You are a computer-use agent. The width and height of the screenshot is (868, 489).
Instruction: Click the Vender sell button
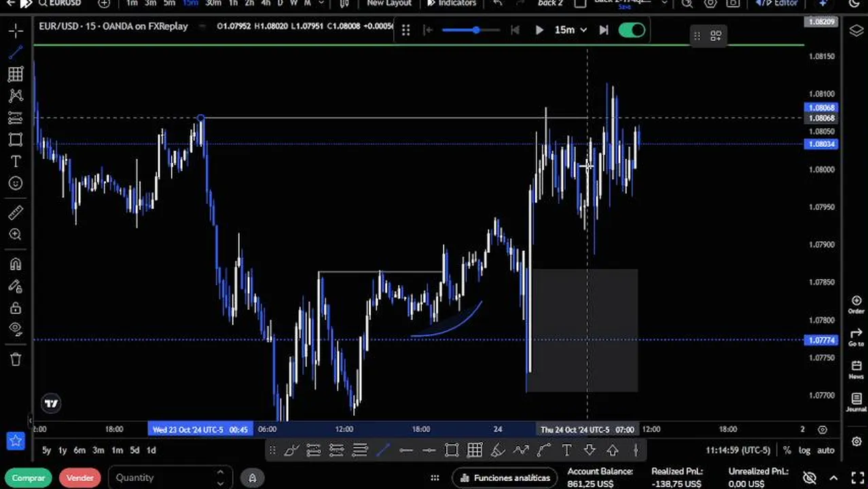(x=79, y=478)
